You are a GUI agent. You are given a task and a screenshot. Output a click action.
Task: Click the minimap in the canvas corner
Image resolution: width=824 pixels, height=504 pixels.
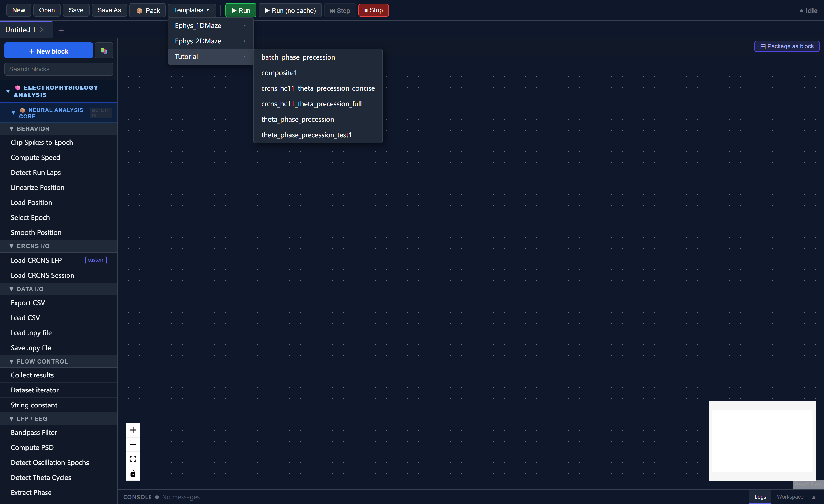point(762,440)
